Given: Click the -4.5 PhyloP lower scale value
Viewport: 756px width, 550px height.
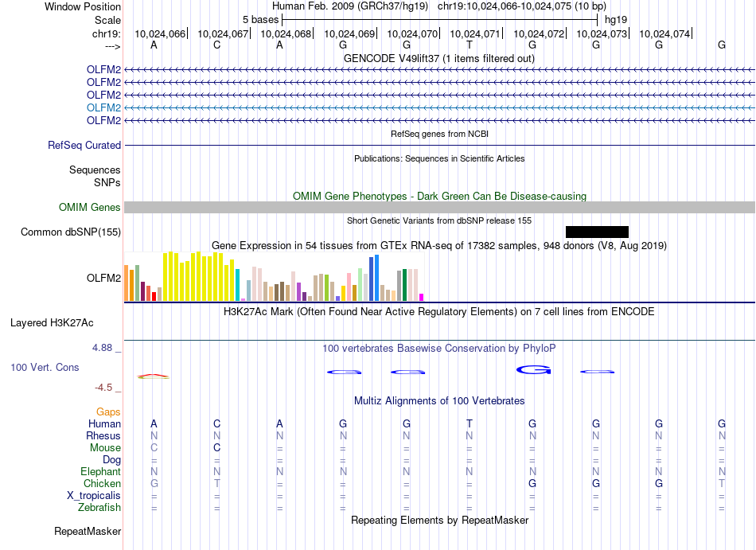Looking at the screenshot, I should point(103,388).
